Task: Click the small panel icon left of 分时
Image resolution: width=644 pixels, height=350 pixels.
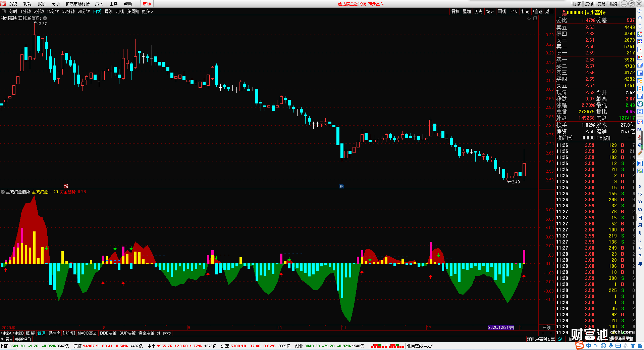Action: coord(4,11)
